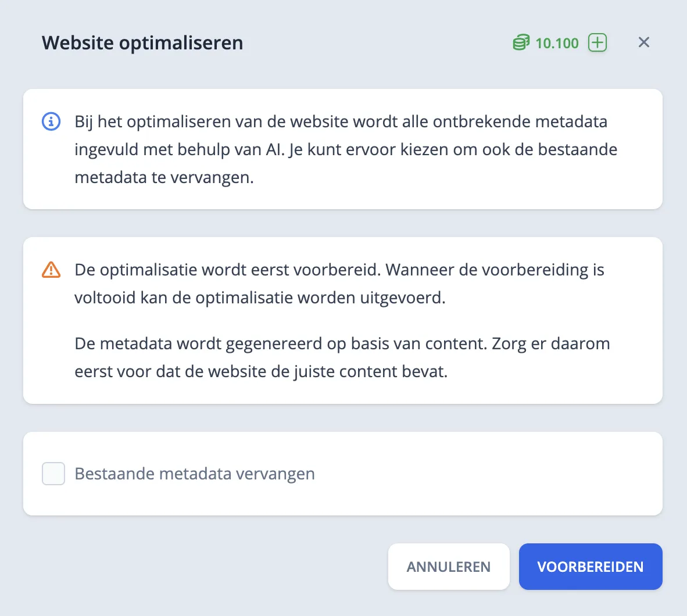Select the warning icon beside the optimalisatie notice

coord(51,269)
